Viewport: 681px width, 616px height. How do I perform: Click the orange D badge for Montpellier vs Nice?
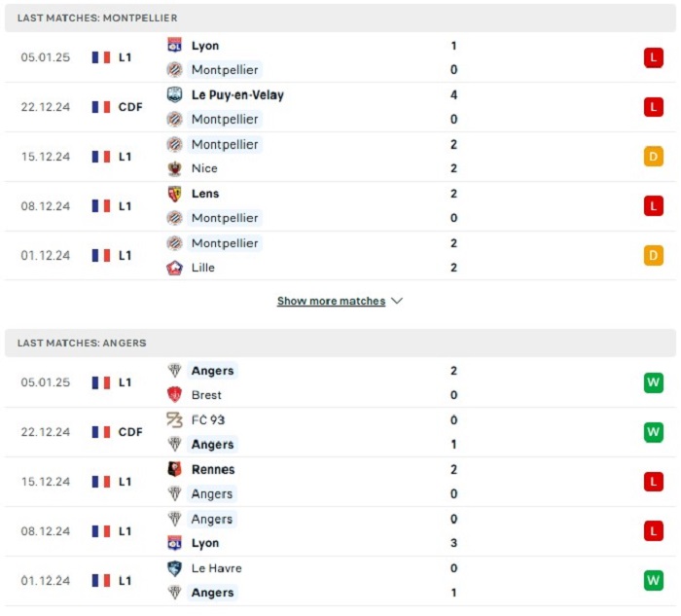pos(654,157)
